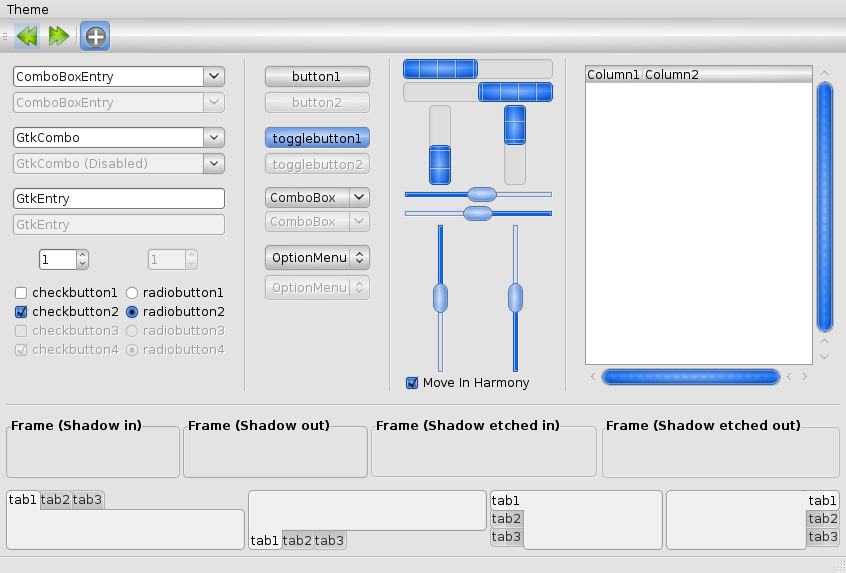The width and height of the screenshot is (846, 573).
Task: Increase the active spin button value
Action: click(82, 255)
